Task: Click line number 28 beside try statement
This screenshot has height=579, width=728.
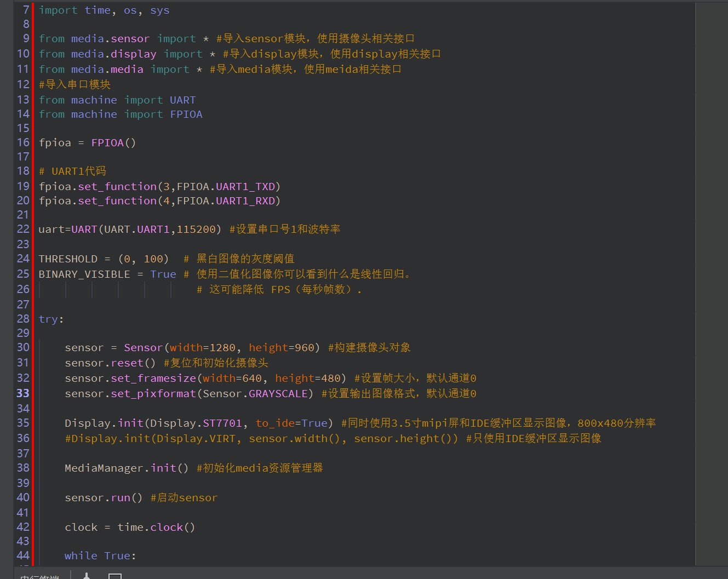Action: pos(23,319)
